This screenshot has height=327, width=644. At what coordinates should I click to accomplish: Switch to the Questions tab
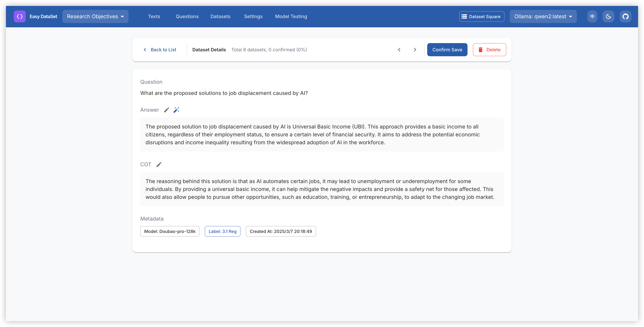click(187, 16)
